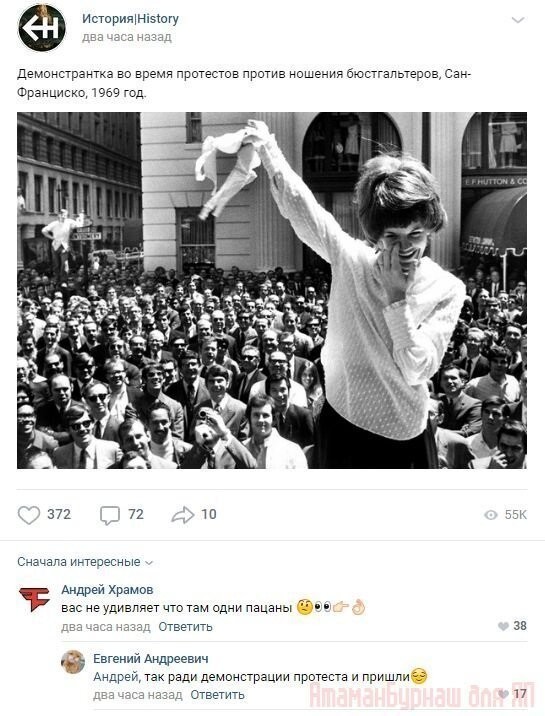Open the post's comments via speech bubble icon
545x716 pixels.
(x=110, y=516)
